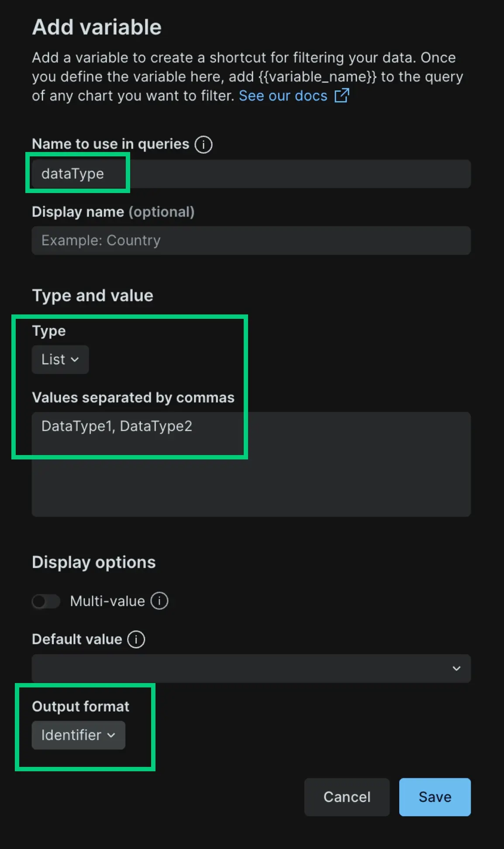The image size is (504, 849).
Task: Click the Multi-value label text
Action: pyautogui.click(x=107, y=601)
